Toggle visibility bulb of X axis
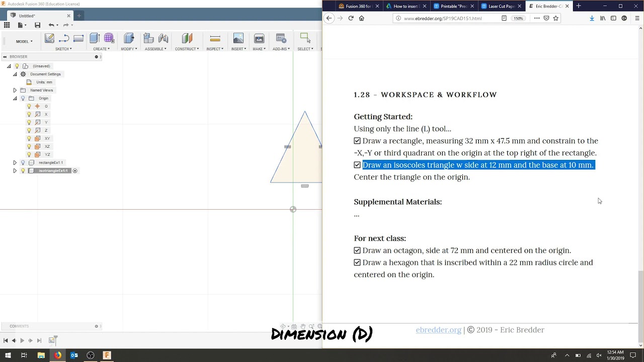This screenshot has width=644, height=362. (29, 114)
